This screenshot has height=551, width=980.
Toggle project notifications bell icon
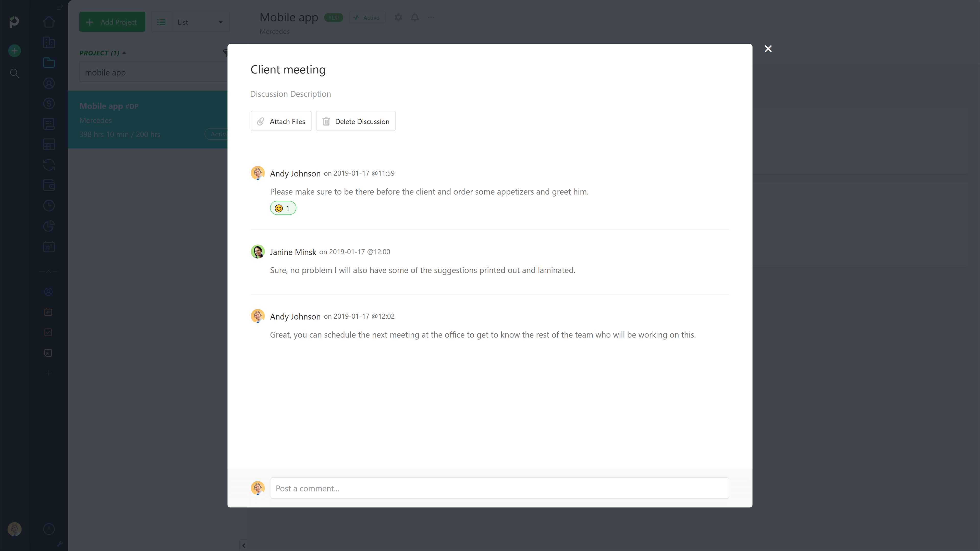[x=415, y=18]
